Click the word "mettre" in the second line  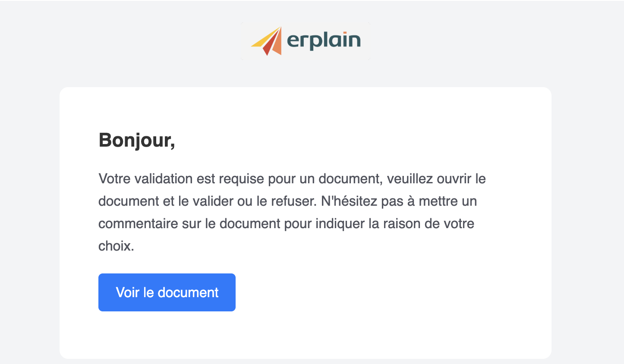coord(438,201)
